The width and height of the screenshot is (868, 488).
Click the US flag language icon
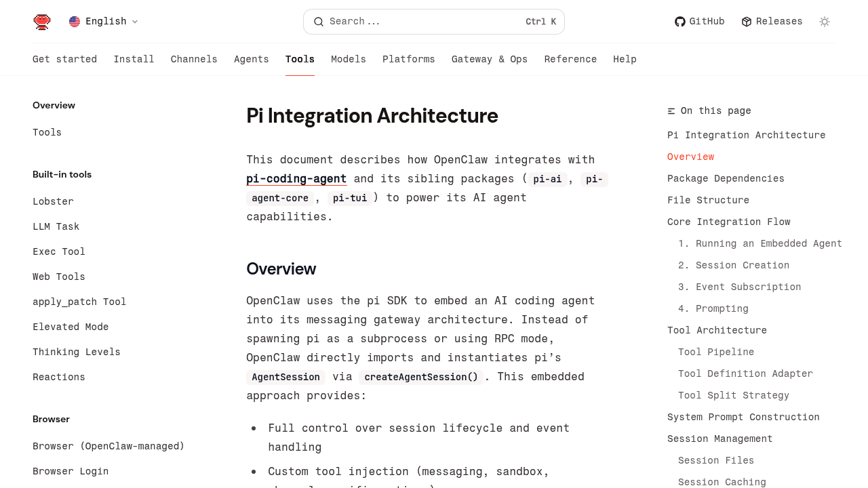(75, 22)
